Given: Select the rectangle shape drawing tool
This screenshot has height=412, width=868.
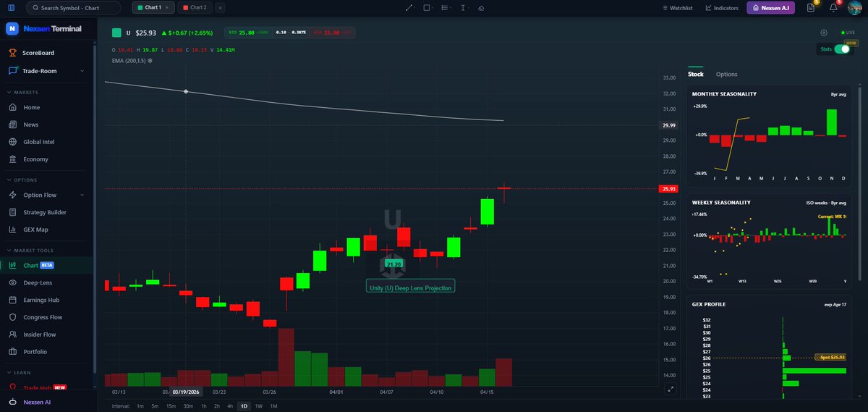Looking at the screenshot, I should pos(427,8).
